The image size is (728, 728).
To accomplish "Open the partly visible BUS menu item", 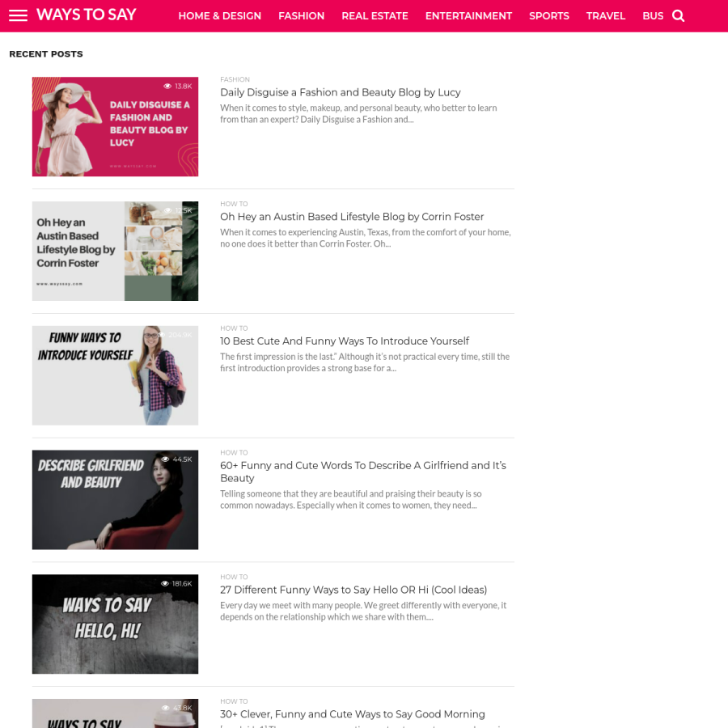I will point(653,16).
